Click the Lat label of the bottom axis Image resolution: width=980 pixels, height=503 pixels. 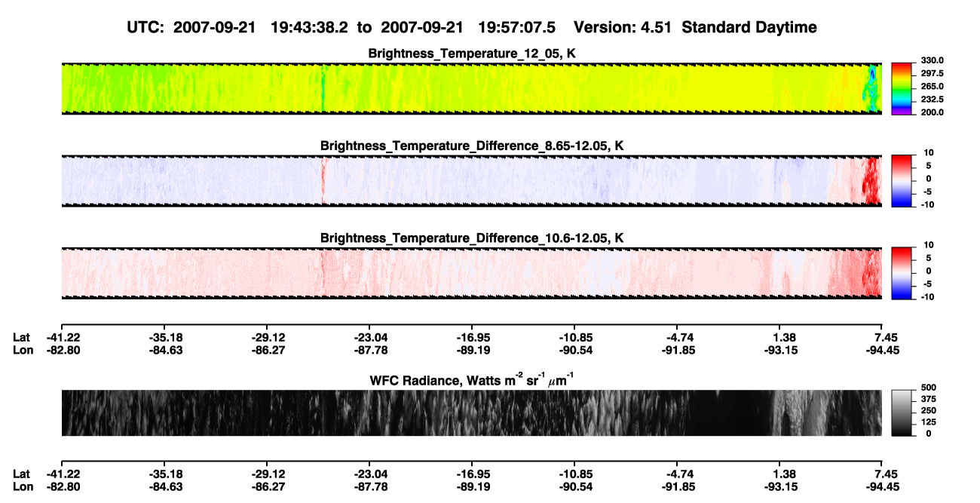[x=21, y=474]
